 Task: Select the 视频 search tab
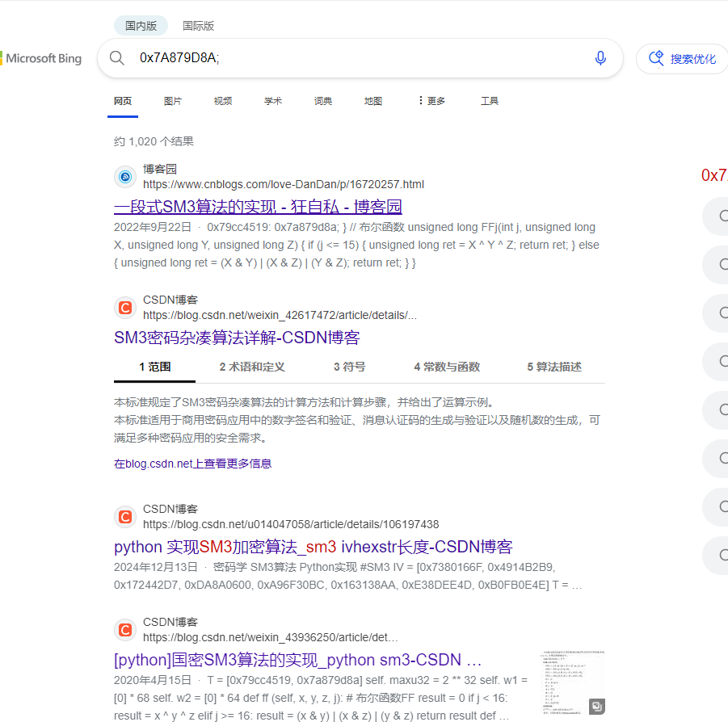coord(223,101)
